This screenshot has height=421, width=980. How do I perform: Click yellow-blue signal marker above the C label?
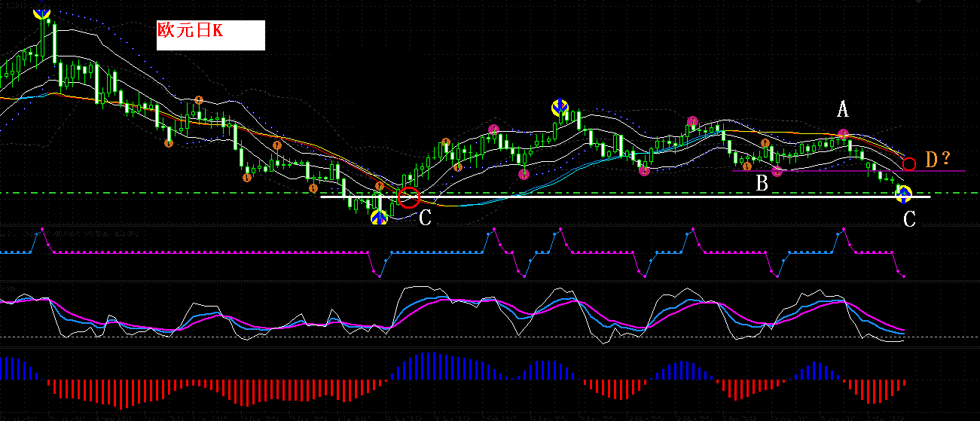tap(903, 194)
